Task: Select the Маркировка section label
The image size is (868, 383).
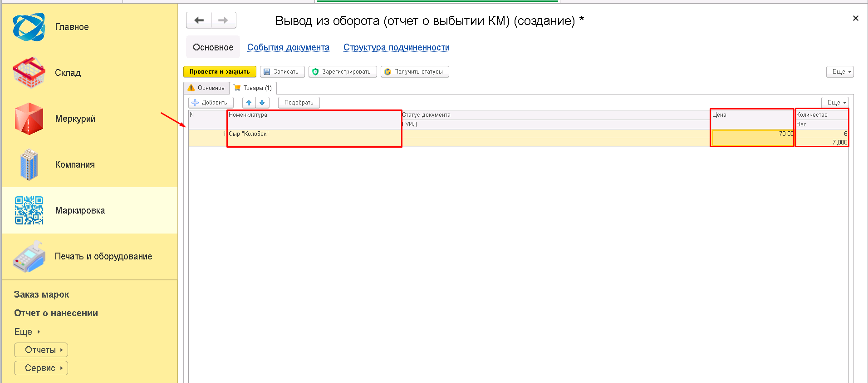Action: click(x=80, y=210)
